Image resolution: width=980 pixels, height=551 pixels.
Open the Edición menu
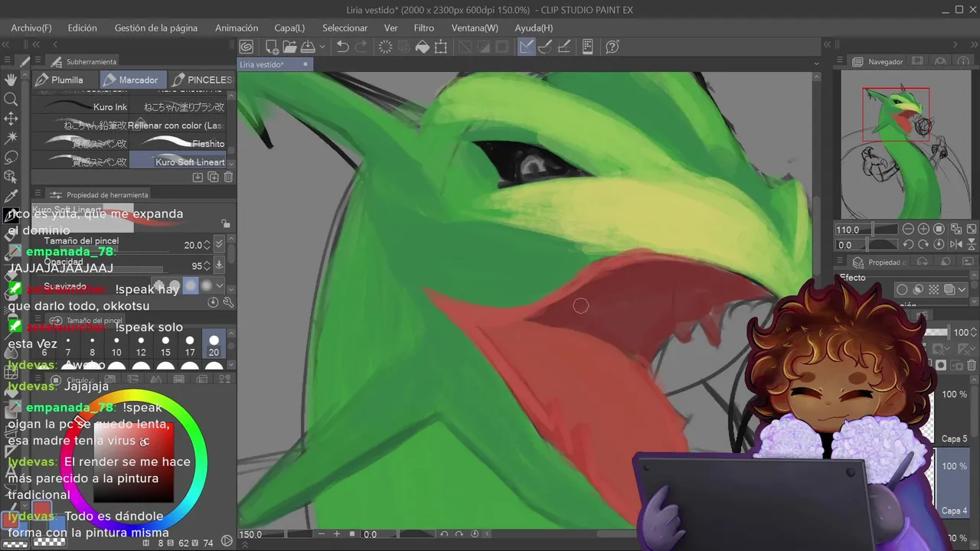point(82,28)
